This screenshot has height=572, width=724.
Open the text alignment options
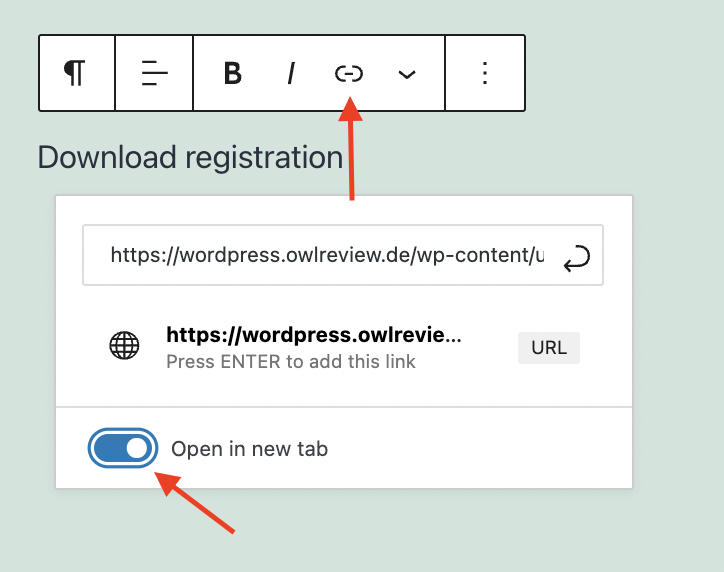[154, 73]
